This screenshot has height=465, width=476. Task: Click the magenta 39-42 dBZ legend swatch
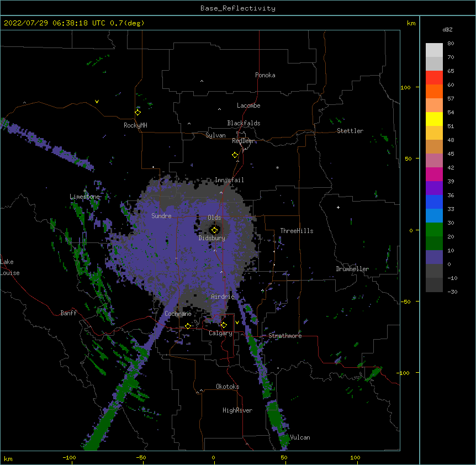[434, 174]
